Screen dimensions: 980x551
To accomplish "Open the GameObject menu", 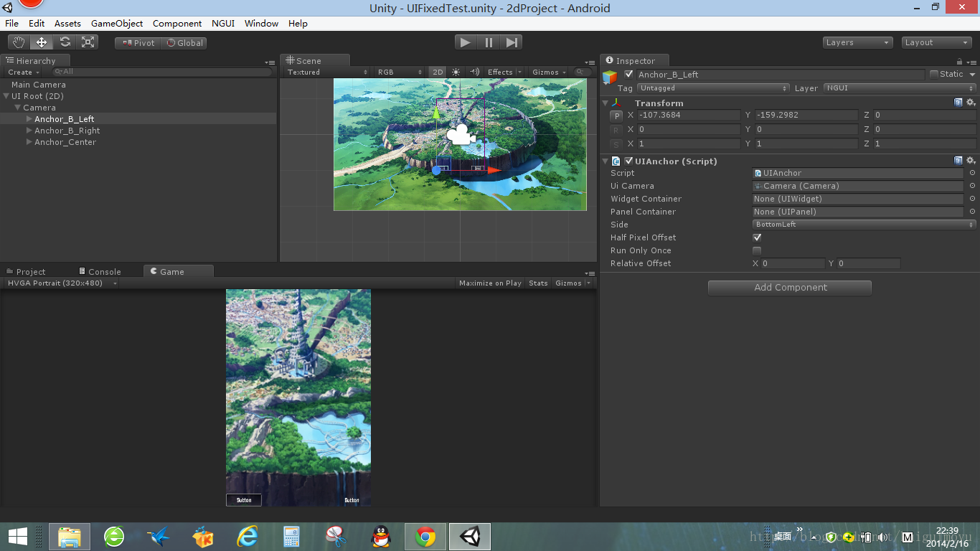I will [x=117, y=23].
